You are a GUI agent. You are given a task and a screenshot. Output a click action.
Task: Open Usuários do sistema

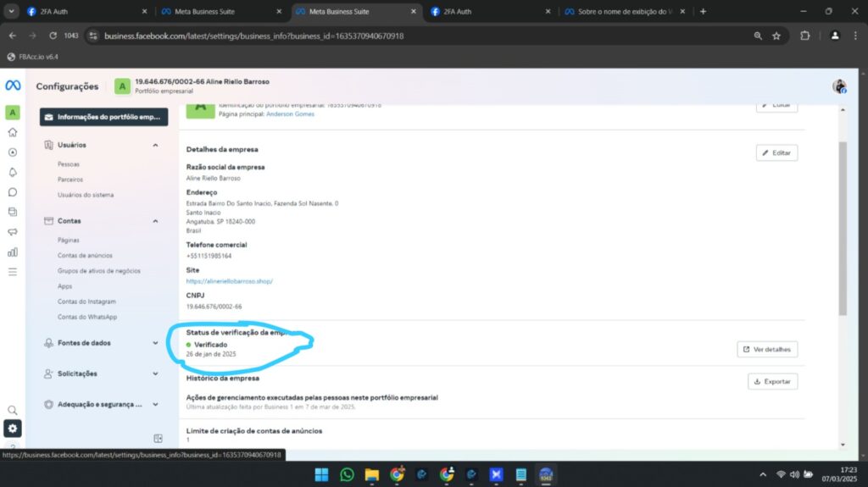86,195
